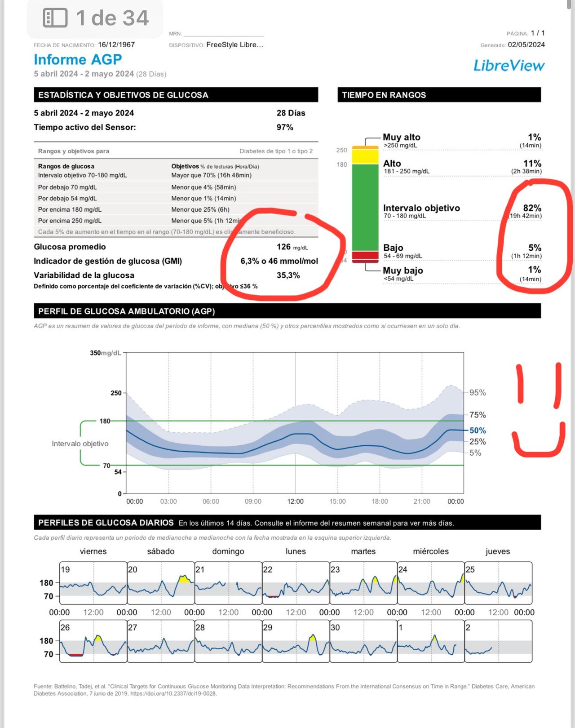The image size is (575, 728).
Task: Click the "Informe AGP" report title
Action: tap(78, 60)
